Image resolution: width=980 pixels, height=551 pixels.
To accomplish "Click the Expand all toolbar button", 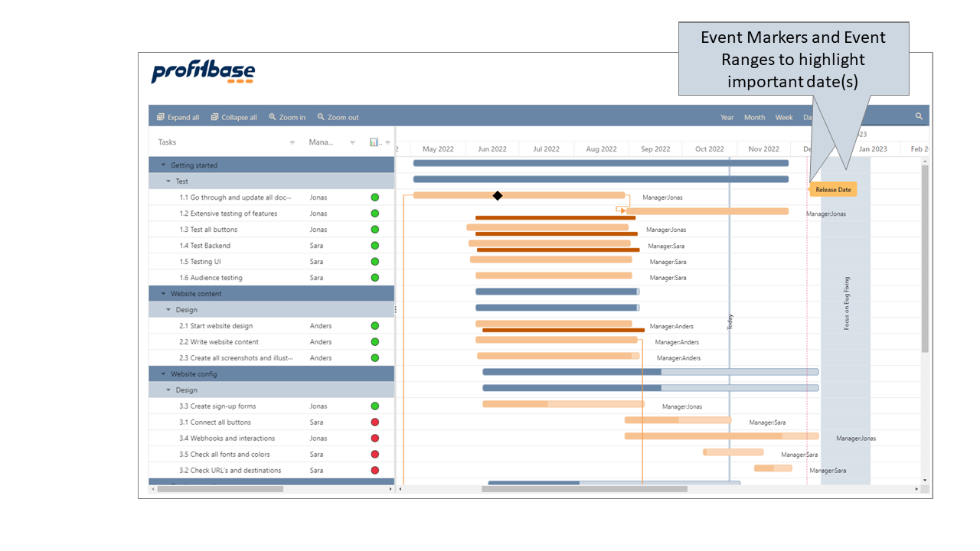I will click(178, 117).
